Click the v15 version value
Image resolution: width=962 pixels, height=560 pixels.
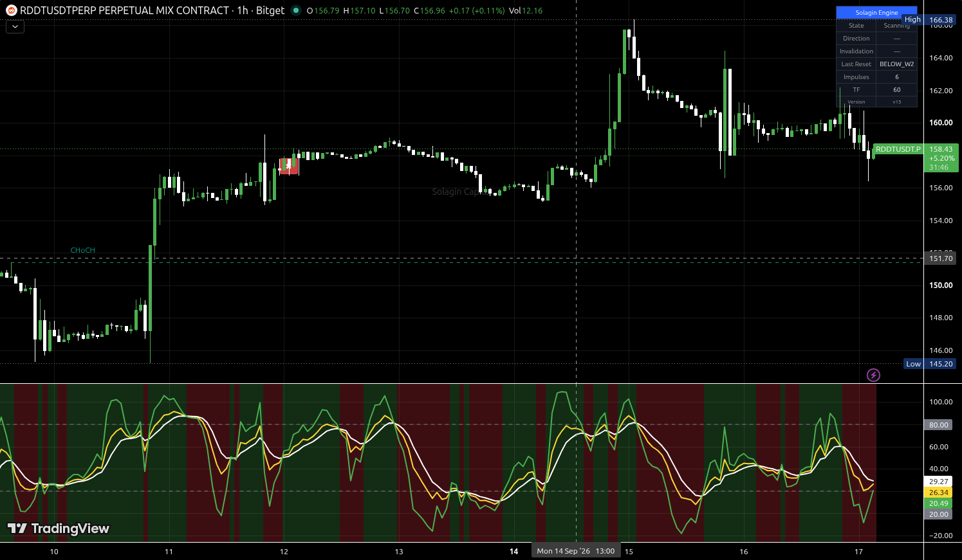coord(896,102)
